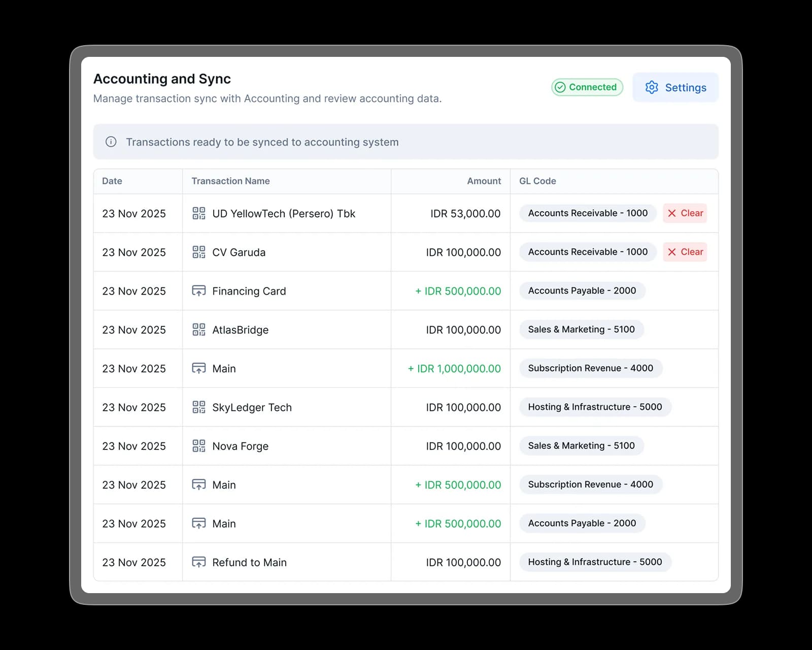Screen dimensions: 812x650
Task: Select the transfer icon beside the first Main row
Action: pos(199,368)
